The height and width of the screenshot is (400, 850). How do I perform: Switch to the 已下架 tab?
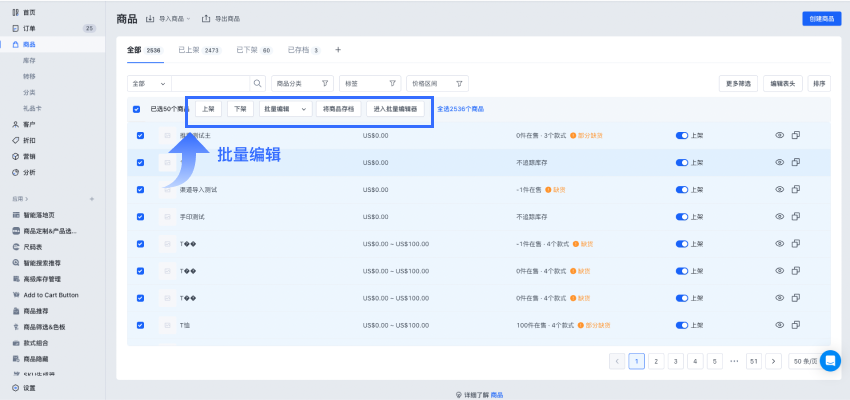pos(254,50)
